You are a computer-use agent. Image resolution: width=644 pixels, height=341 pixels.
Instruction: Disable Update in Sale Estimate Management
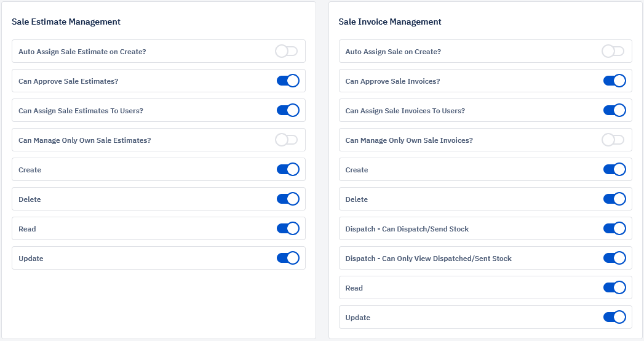click(x=287, y=259)
